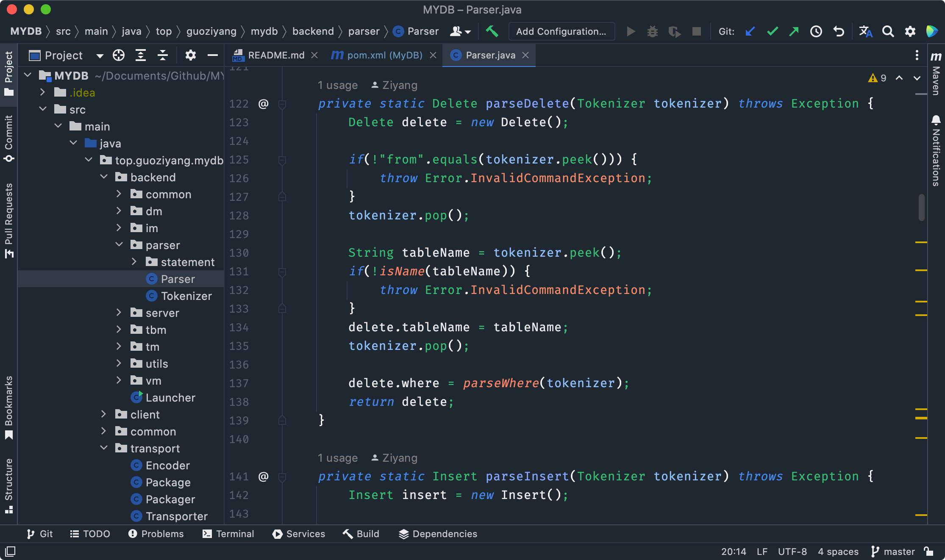
Task: Click the Debug bug icon
Action: tap(653, 31)
